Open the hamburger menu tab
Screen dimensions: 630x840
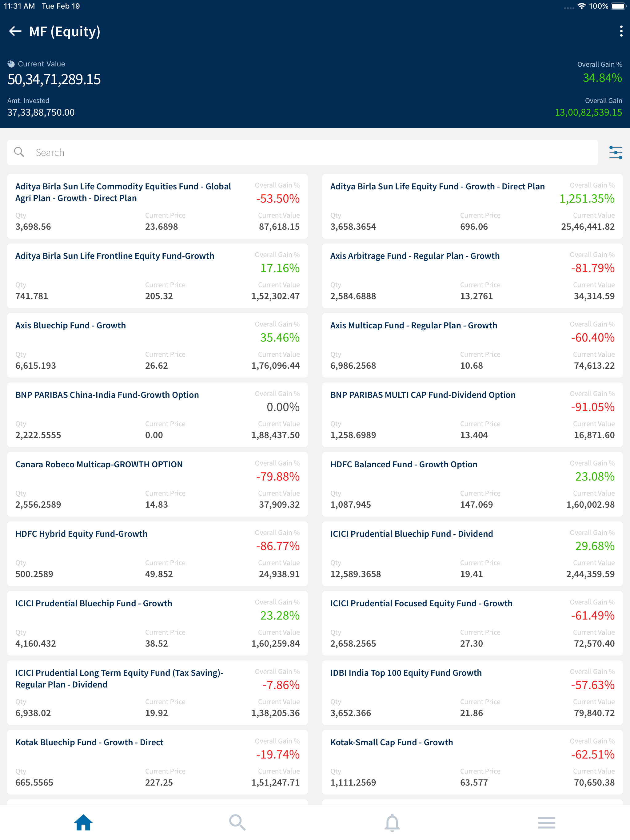pyautogui.click(x=546, y=822)
